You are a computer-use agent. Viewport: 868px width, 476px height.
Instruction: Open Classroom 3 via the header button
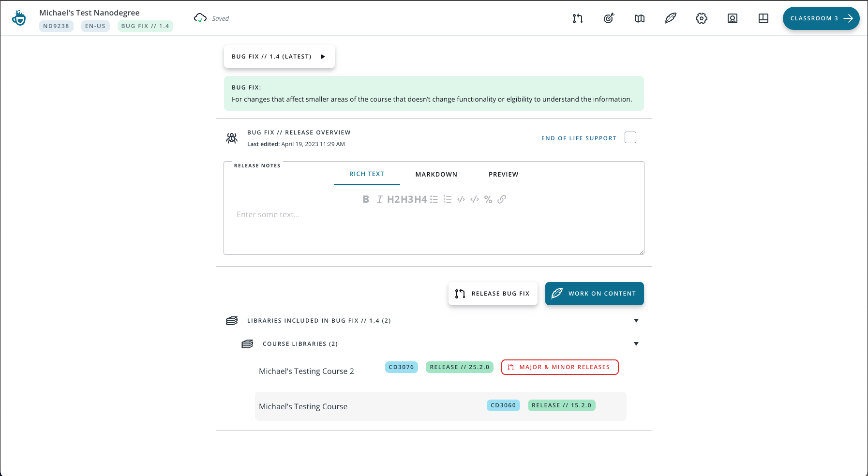coord(821,18)
